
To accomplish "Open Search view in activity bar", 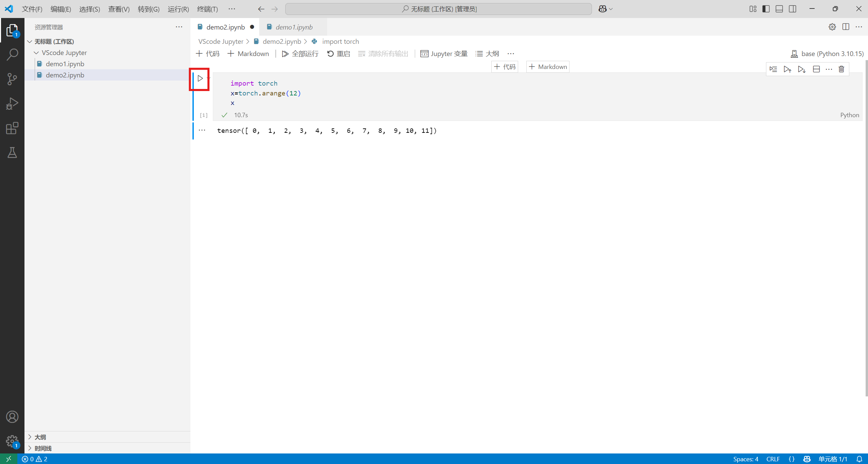I will click(x=12, y=54).
